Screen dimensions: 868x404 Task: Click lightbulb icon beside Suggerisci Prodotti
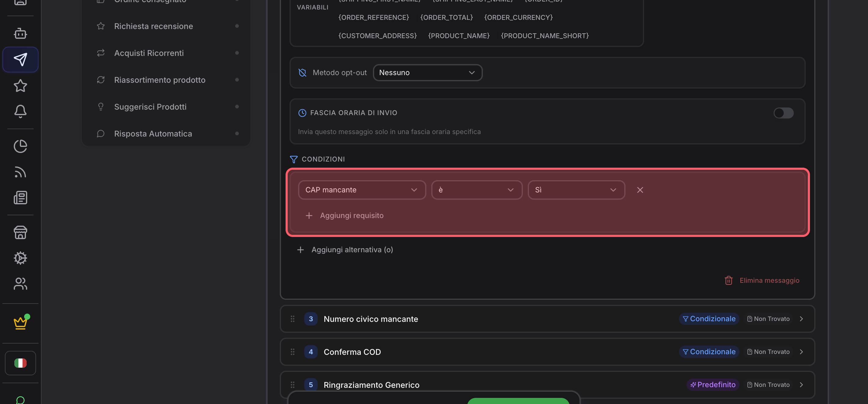(x=101, y=107)
